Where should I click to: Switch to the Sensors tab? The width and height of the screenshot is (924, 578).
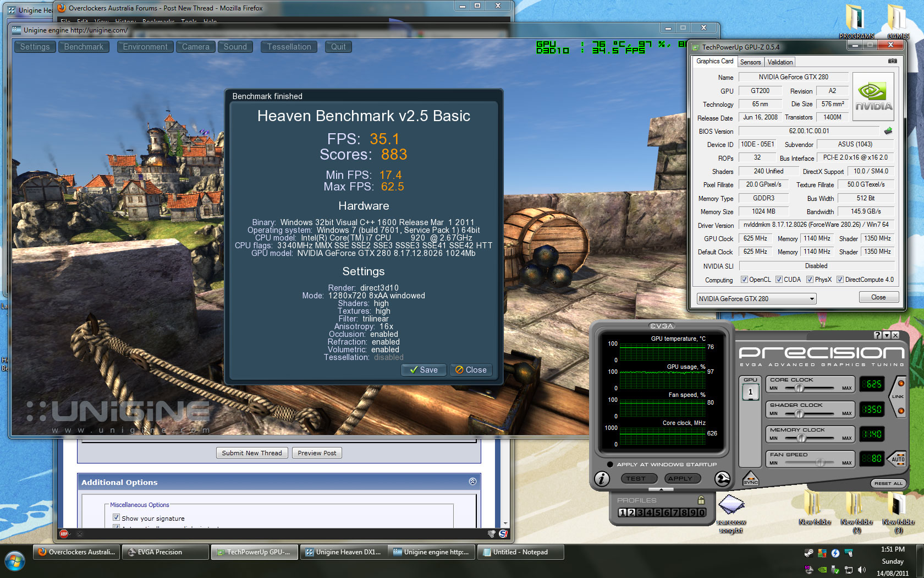click(750, 62)
